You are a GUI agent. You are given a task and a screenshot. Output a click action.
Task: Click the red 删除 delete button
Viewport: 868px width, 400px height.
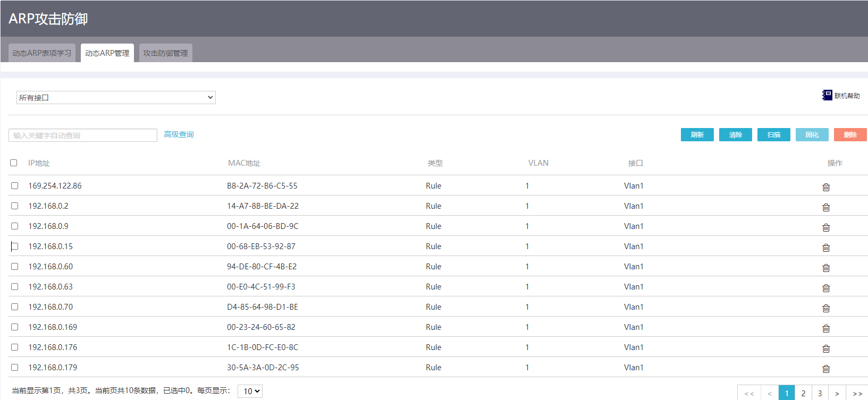pos(850,135)
